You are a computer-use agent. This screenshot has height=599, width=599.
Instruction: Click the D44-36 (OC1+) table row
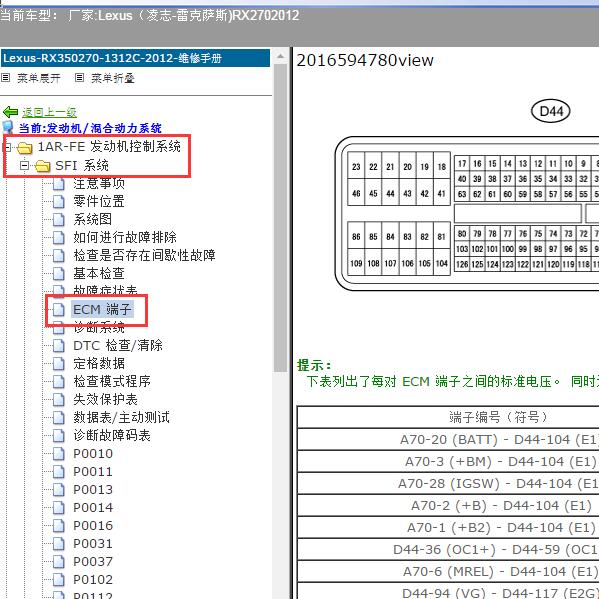448,549
